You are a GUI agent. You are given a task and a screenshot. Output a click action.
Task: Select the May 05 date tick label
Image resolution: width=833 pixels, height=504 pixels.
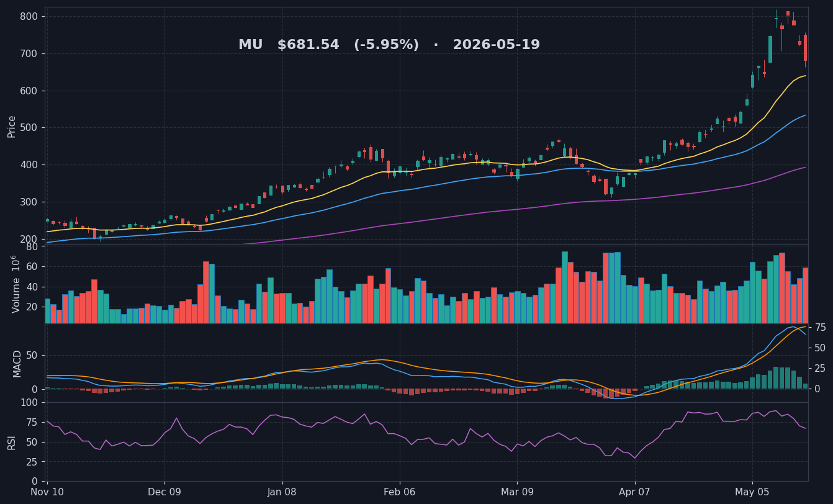752,492
